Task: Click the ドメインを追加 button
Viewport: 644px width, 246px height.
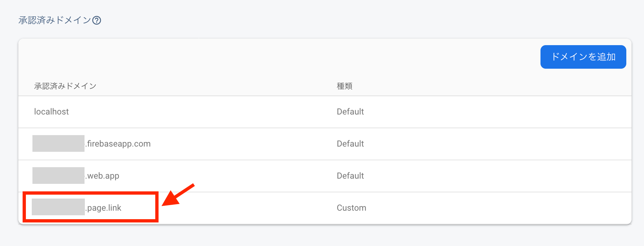Action: 583,57
